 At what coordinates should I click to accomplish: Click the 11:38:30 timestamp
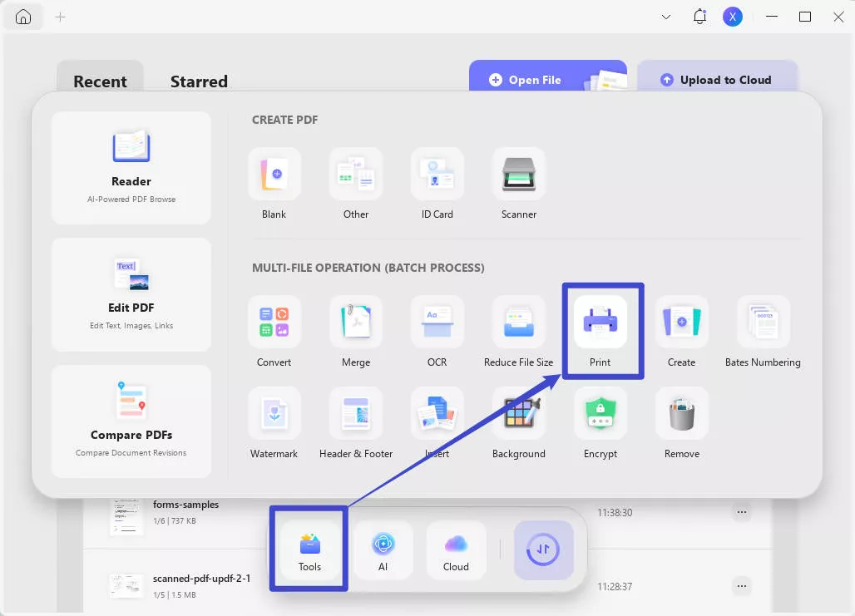[x=615, y=512]
